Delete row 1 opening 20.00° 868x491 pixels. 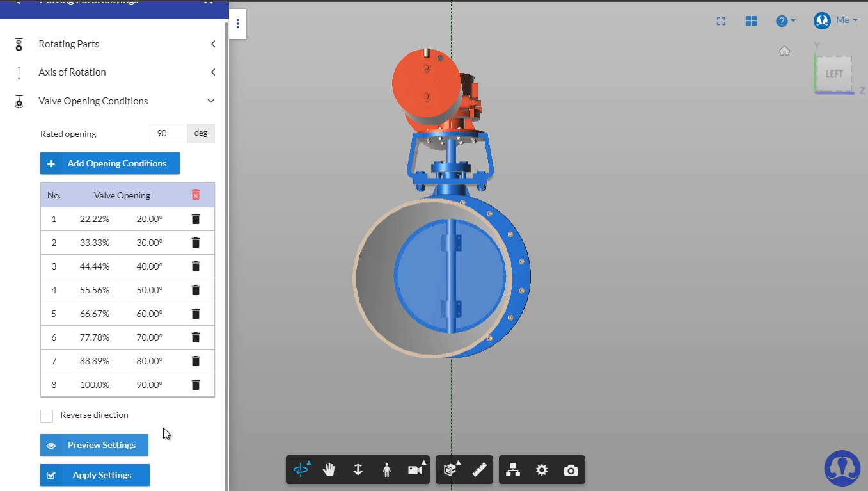pos(196,219)
